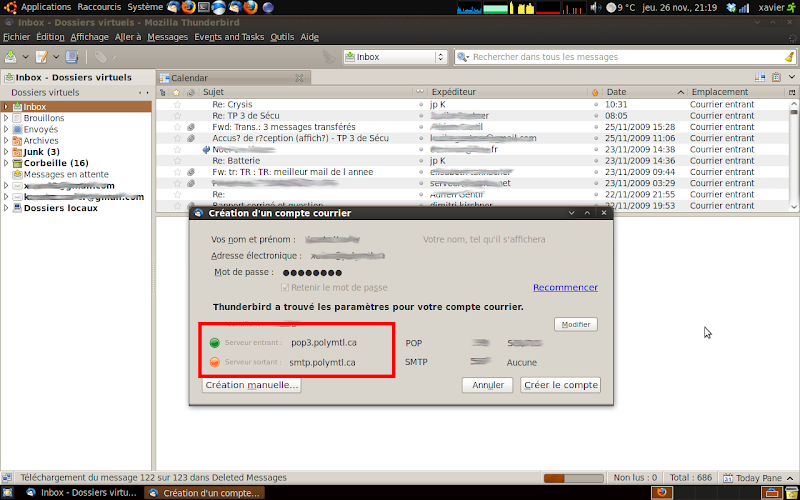Open the tasks clipboard tab icon
This screenshot has height=500, width=800.
pyautogui.click(x=777, y=77)
